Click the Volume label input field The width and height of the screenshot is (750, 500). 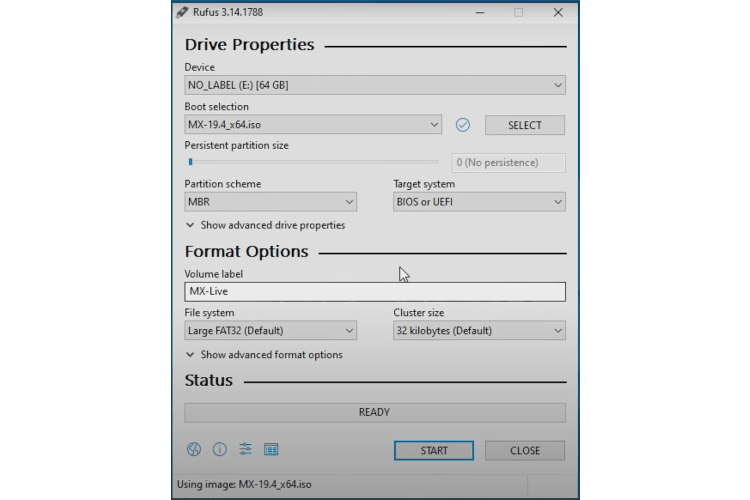375,291
